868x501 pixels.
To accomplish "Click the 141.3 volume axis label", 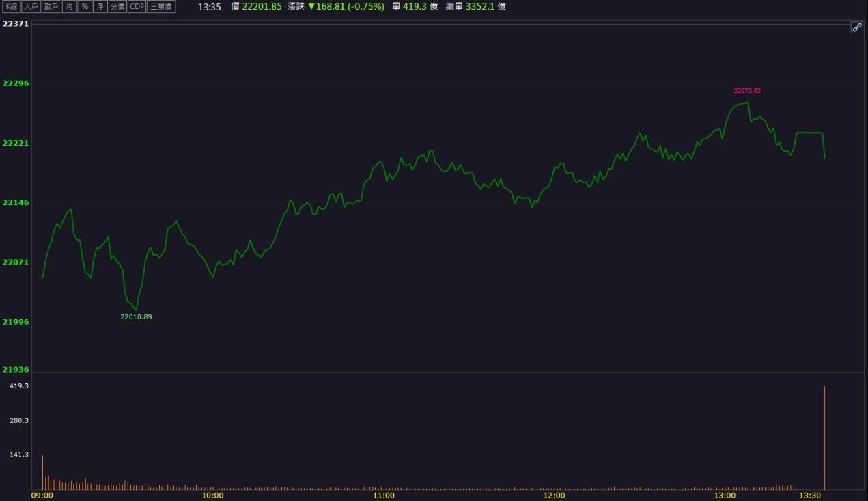I will [19, 455].
